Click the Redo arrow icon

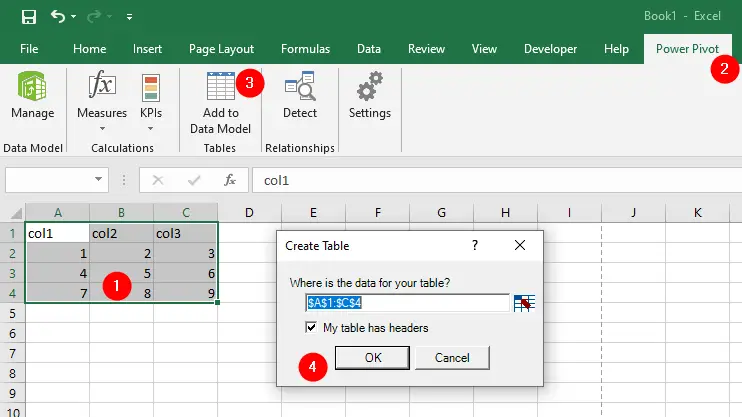point(94,17)
